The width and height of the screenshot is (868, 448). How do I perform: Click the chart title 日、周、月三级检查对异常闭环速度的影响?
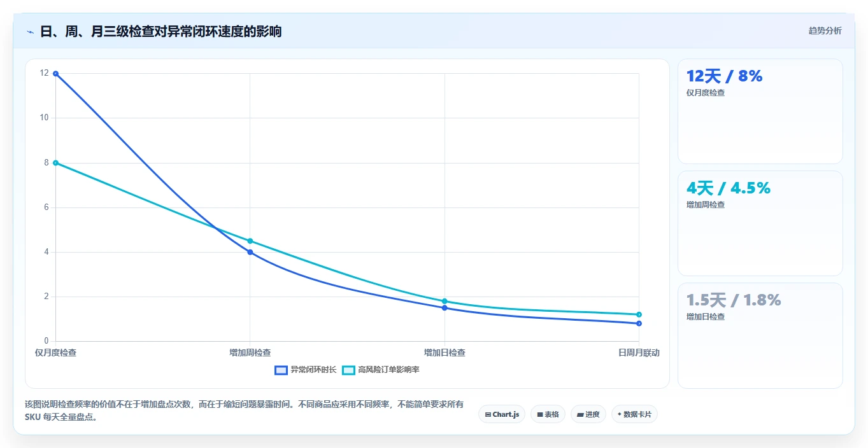point(160,31)
